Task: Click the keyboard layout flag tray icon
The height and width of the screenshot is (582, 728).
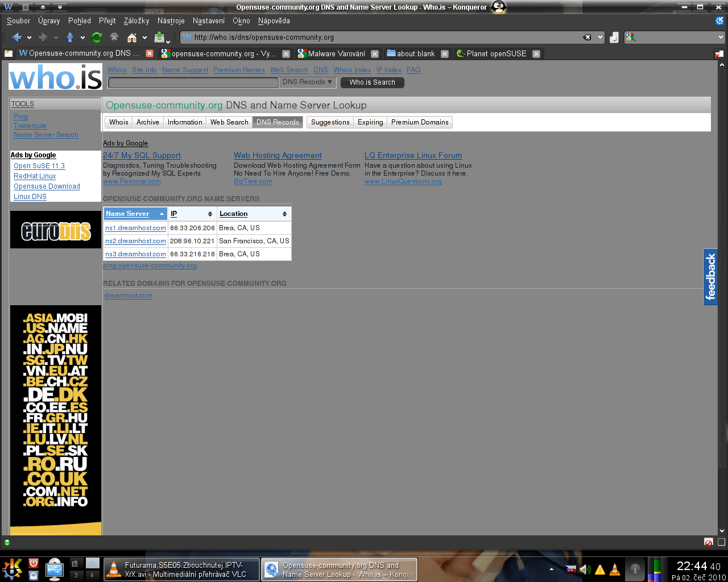Action: [570, 569]
